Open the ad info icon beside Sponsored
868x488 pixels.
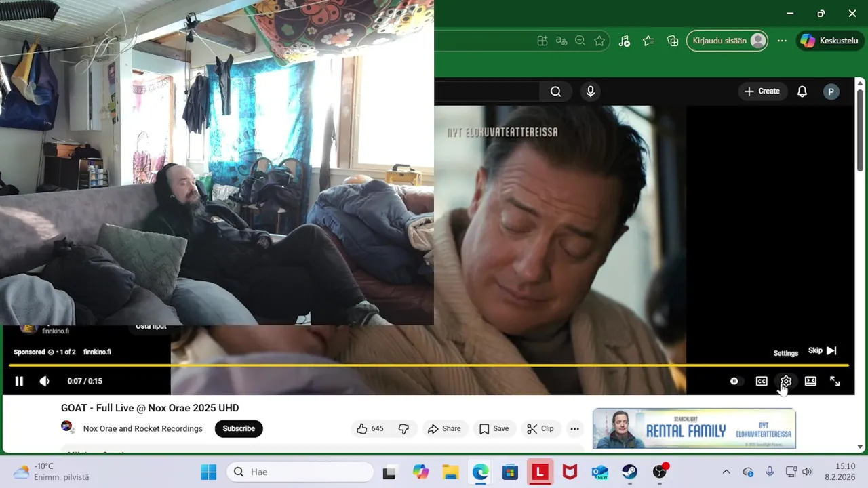coord(51,352)
